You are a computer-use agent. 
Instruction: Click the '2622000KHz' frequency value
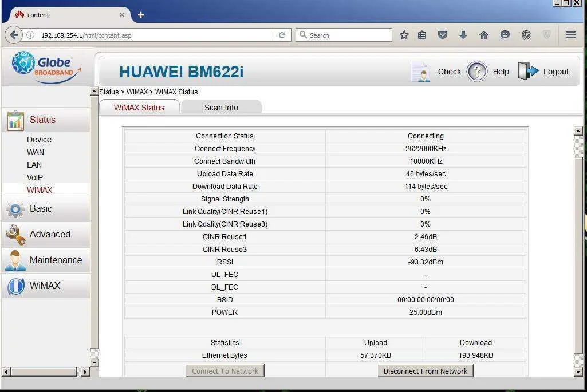coord(426,148)
